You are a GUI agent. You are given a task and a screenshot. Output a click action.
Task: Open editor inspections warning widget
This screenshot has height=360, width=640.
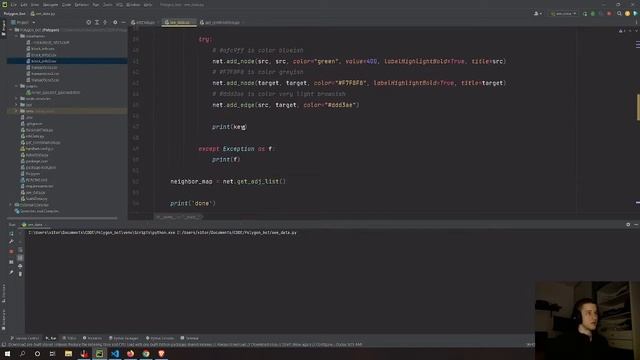621,31
